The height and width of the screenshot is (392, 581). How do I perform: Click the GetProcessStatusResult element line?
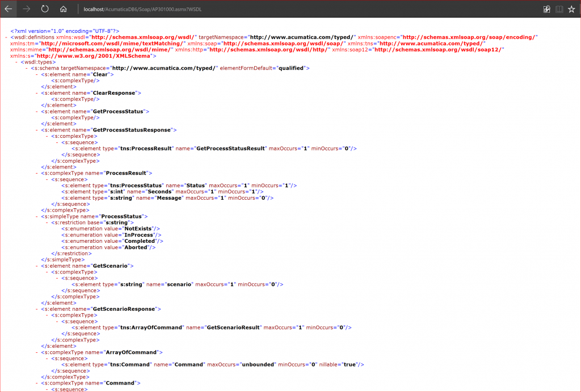(214, 149)
